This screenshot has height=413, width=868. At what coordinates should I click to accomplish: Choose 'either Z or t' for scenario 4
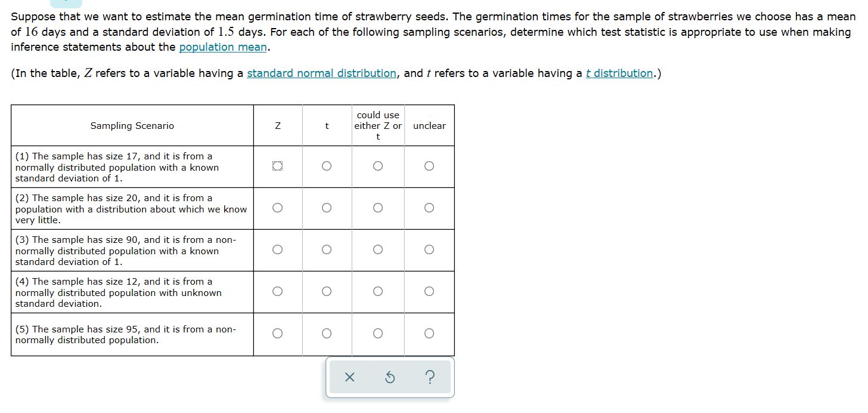[378, 292]
